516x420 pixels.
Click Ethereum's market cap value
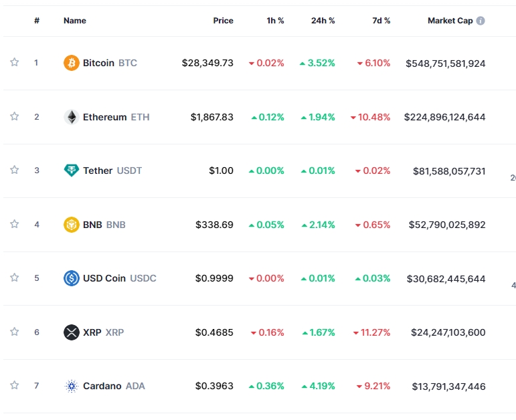(x=444, y=117)
